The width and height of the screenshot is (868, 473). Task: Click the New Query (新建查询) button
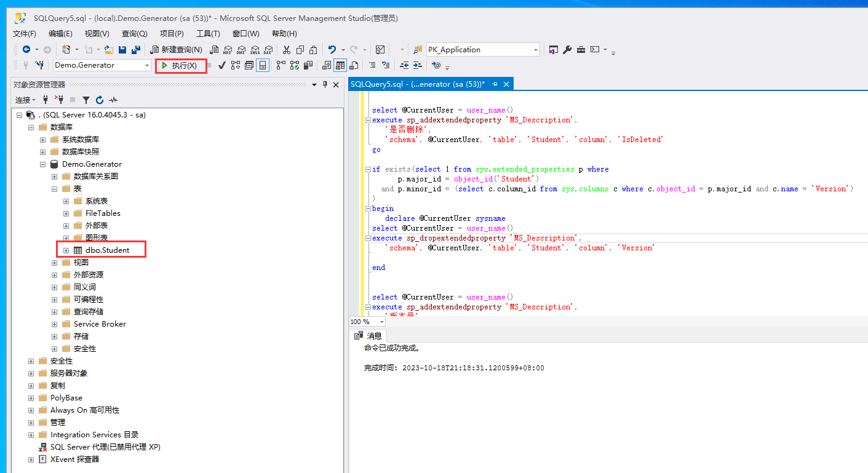[176, 50]
